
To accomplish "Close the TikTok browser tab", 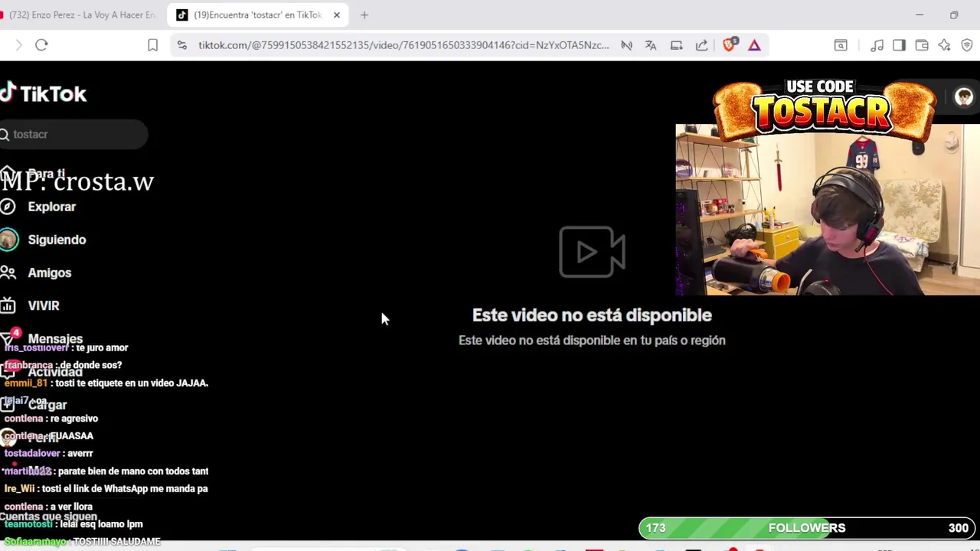I will tap(336, 15).
